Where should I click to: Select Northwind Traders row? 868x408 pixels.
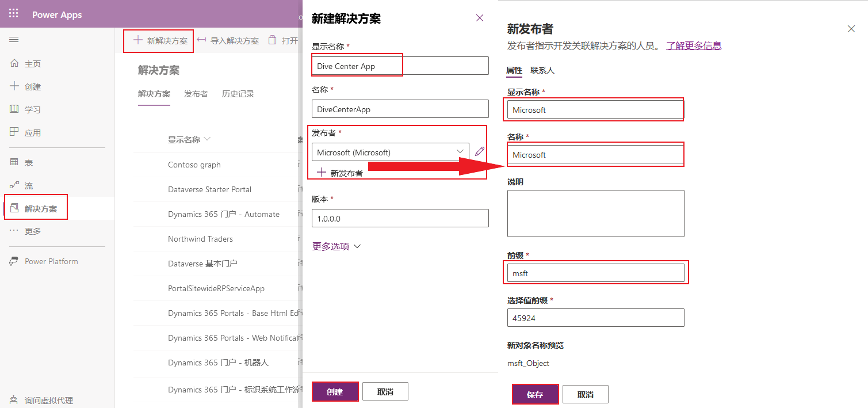200,239
